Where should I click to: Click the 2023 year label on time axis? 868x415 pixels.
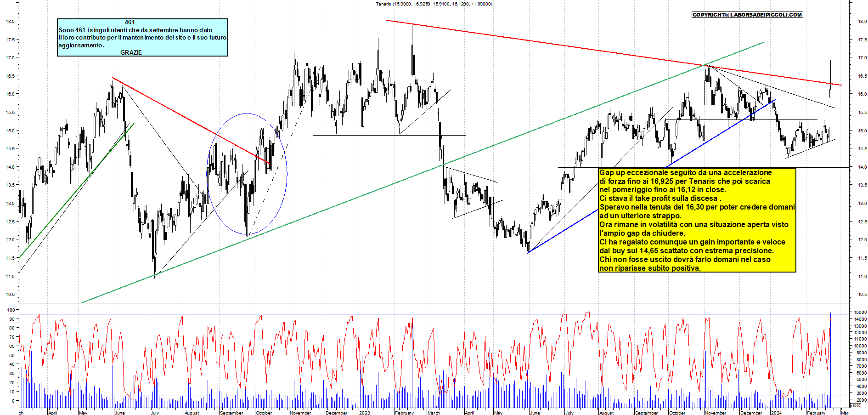(365, 413)
